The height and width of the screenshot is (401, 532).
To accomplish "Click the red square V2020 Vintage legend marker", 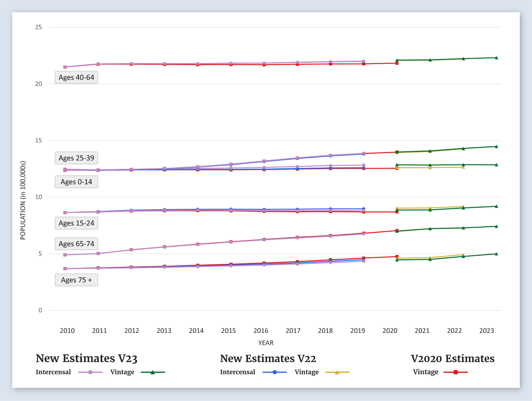I will coord(455,372).
